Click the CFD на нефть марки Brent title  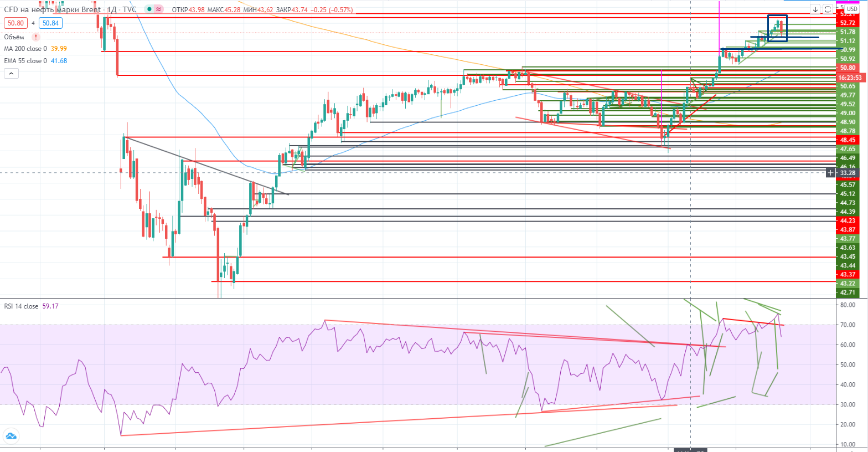(53, 9)
